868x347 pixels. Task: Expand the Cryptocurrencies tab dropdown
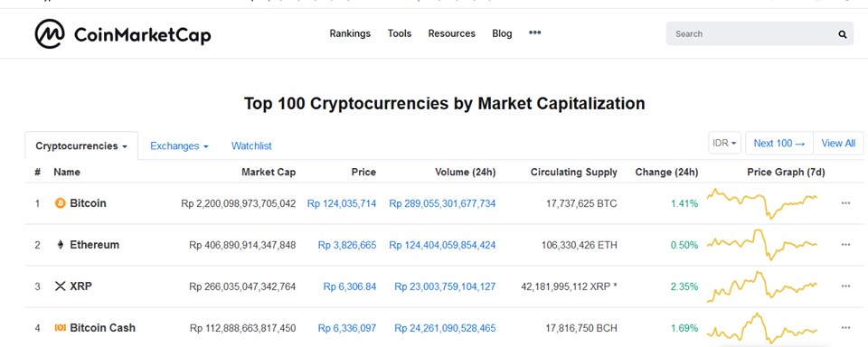point(81,146)
